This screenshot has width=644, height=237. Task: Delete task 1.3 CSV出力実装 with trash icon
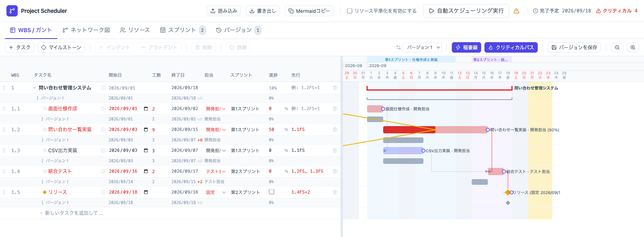pos(335,150)
